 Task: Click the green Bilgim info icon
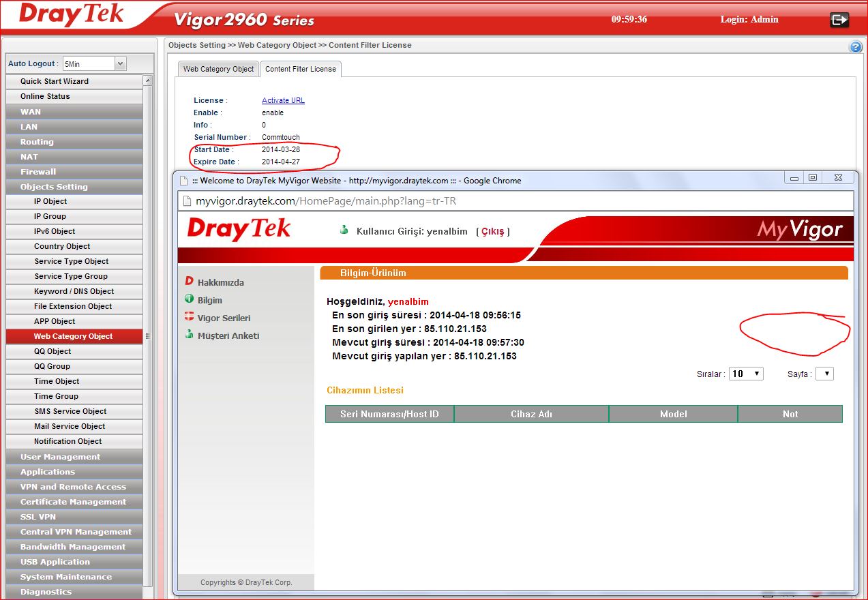pos(189,299)
